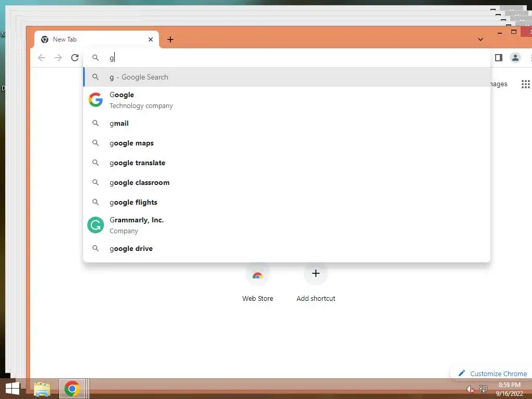
Task: Choose the google translate suggestion
Action: (287, 163)
